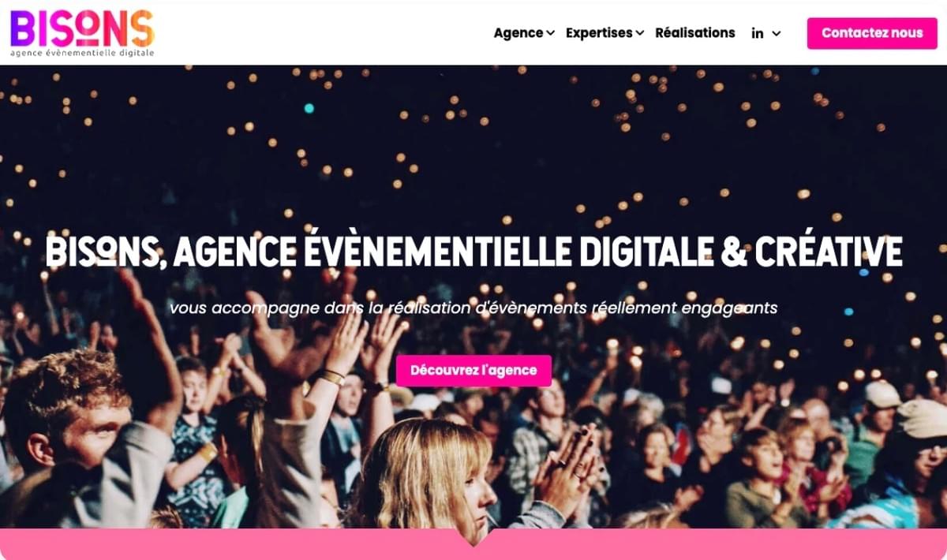
Task: Click the Découvrez l'agence button
Action: pos(473,370)
